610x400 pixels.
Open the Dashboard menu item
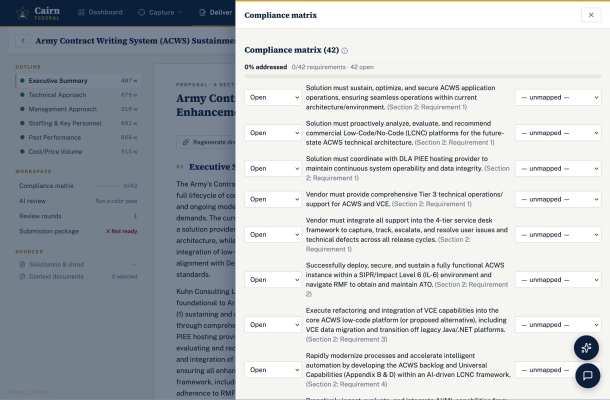[x=100, y=12]
